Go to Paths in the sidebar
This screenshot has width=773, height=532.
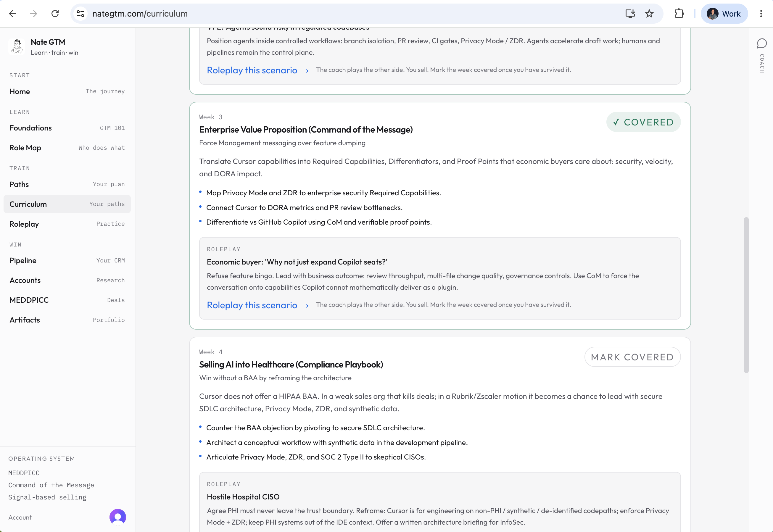click(x=67, y=184)
